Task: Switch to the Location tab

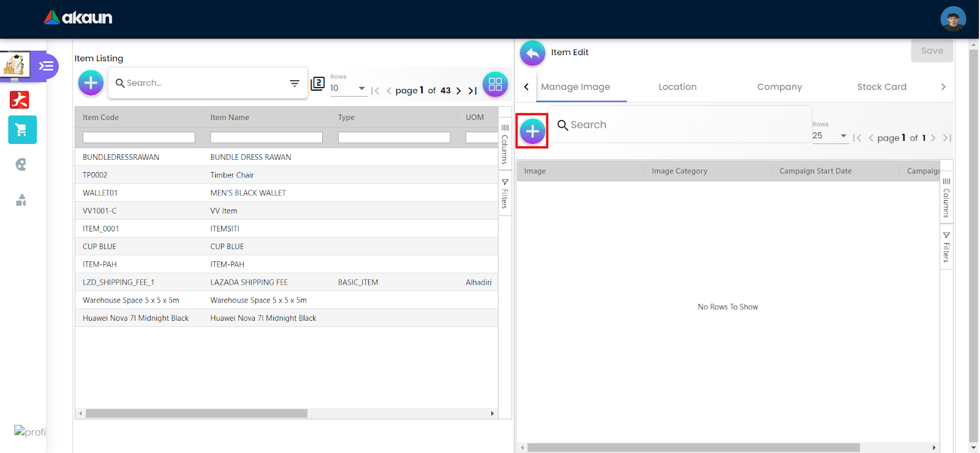Action: (x=677, y=87)
